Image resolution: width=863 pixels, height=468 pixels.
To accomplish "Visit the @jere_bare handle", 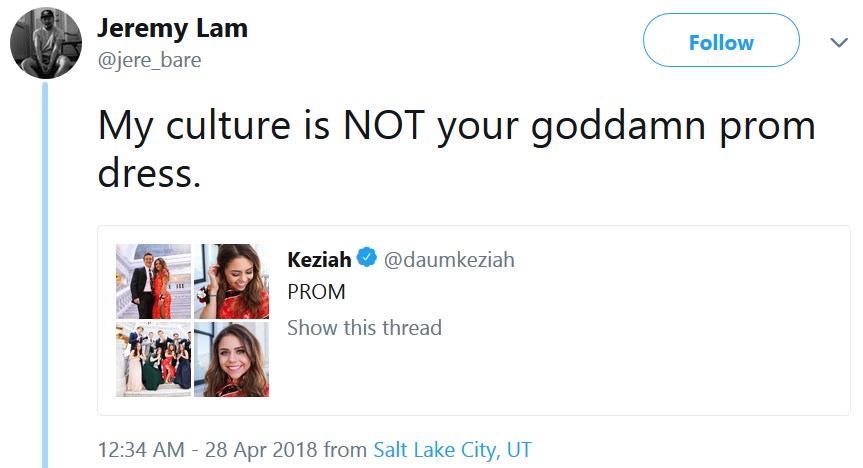I will pyautogui.click(x=149, y=60).
